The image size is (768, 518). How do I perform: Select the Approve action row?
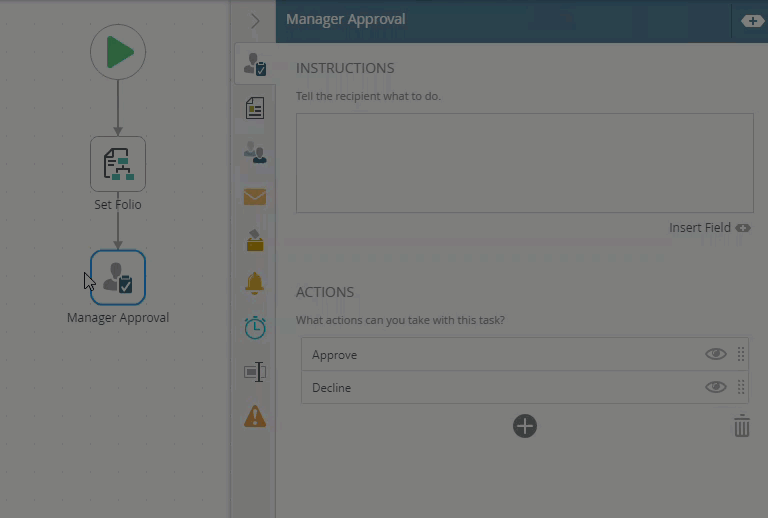coord(525,354)
